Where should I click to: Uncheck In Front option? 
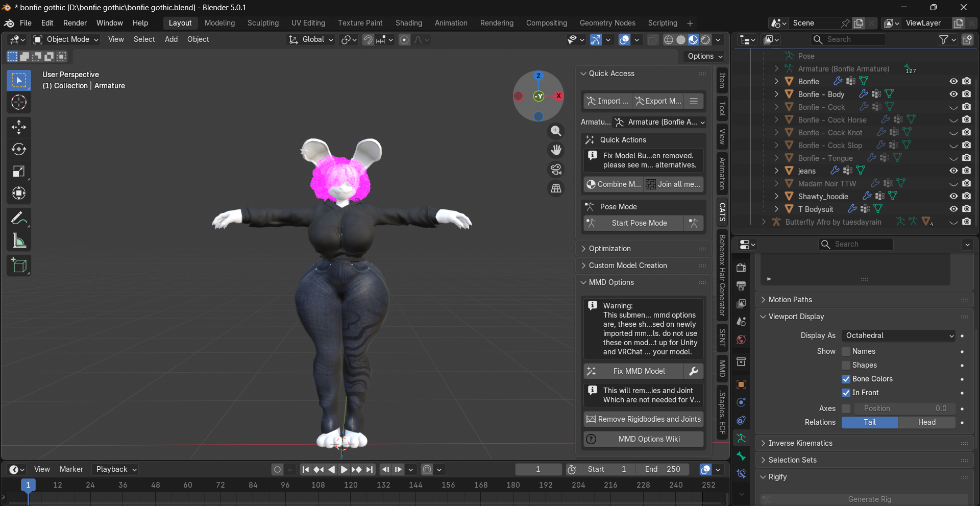pyautogui.click(x=846, y=393)
